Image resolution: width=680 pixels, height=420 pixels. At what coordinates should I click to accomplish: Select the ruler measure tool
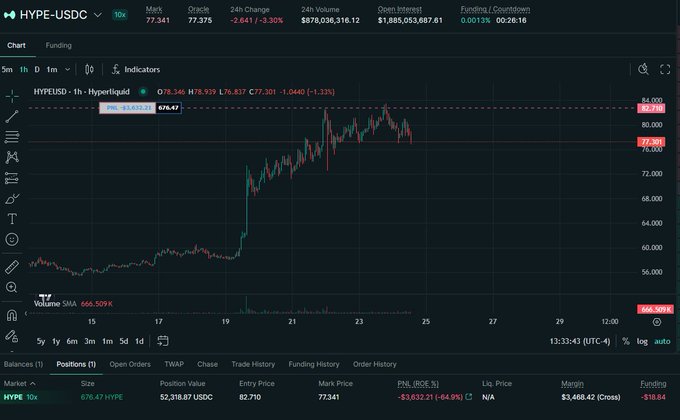(12, 267)
